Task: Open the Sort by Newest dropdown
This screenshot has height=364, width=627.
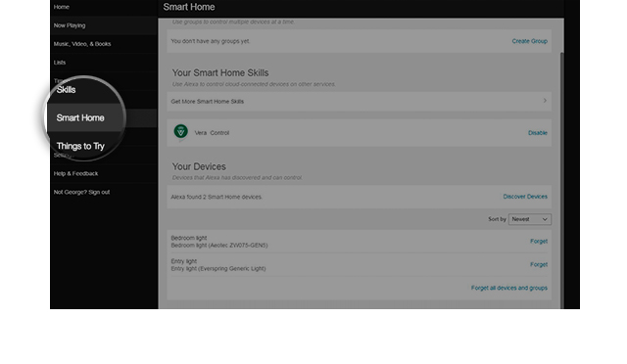Action: coord(529,219)
